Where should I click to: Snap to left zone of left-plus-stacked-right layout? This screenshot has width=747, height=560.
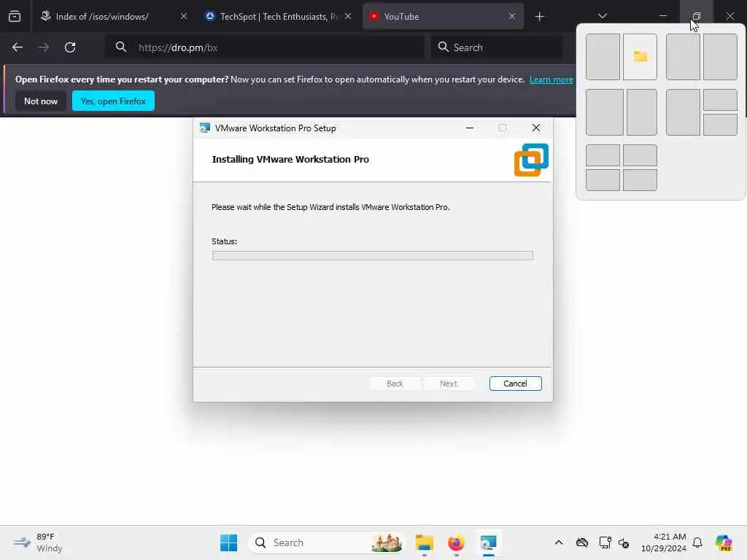click(x=683, y=112)
